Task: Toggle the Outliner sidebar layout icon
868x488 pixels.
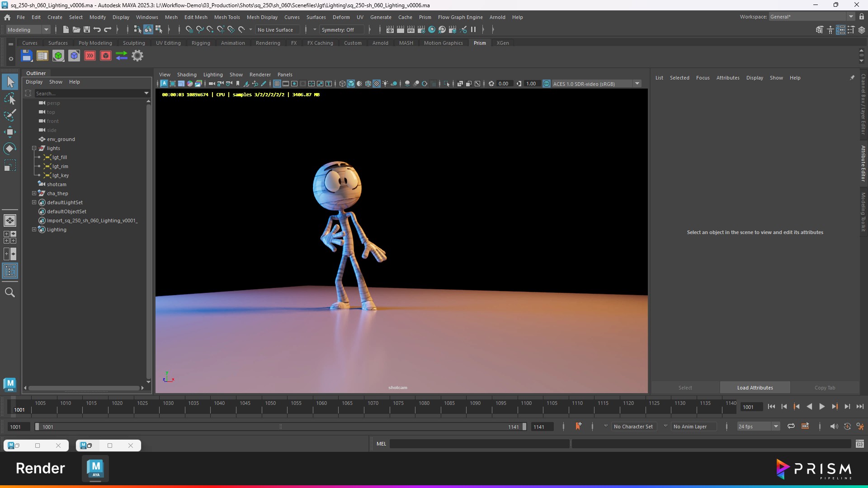Action: pyautogui.click(x=10, y=272)
